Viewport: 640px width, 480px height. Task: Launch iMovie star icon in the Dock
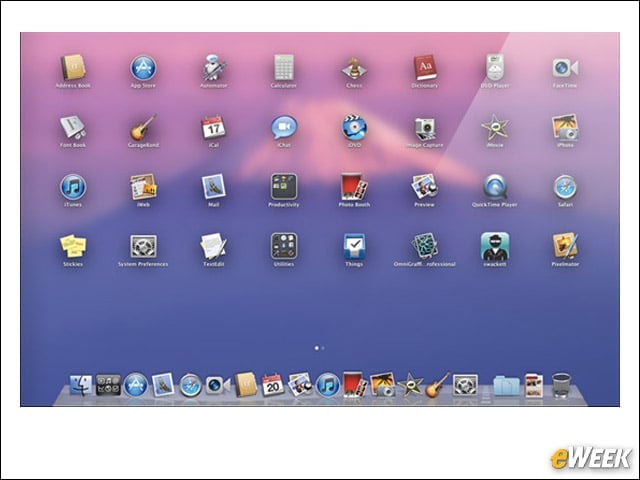coord(410,385)
